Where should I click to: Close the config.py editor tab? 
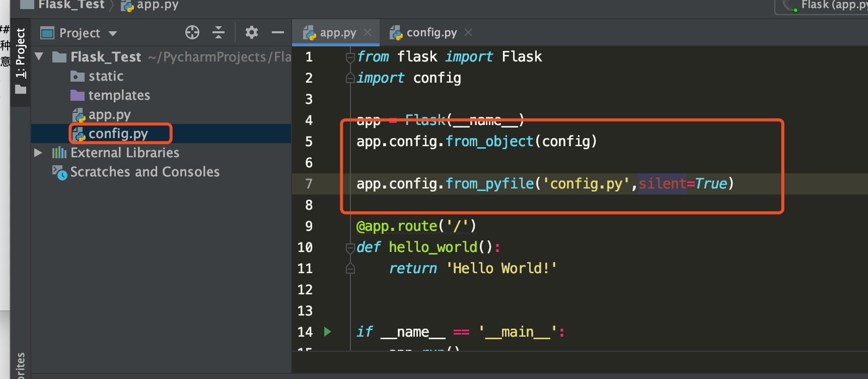pyautogui.click(x=468, y=33)
